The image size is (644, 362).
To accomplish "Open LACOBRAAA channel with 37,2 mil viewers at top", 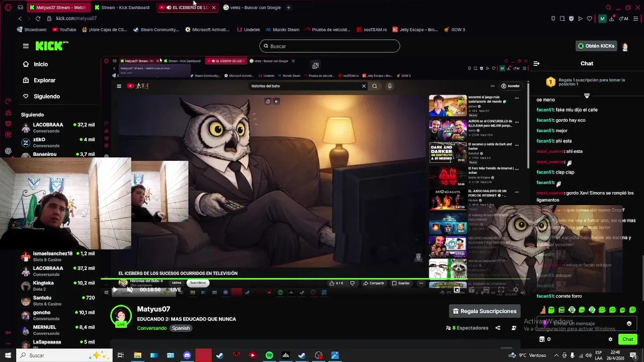I will pos(58,128).
